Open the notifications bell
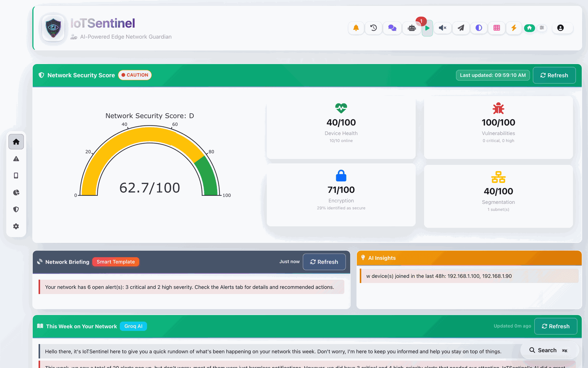 tap(356, 28)
